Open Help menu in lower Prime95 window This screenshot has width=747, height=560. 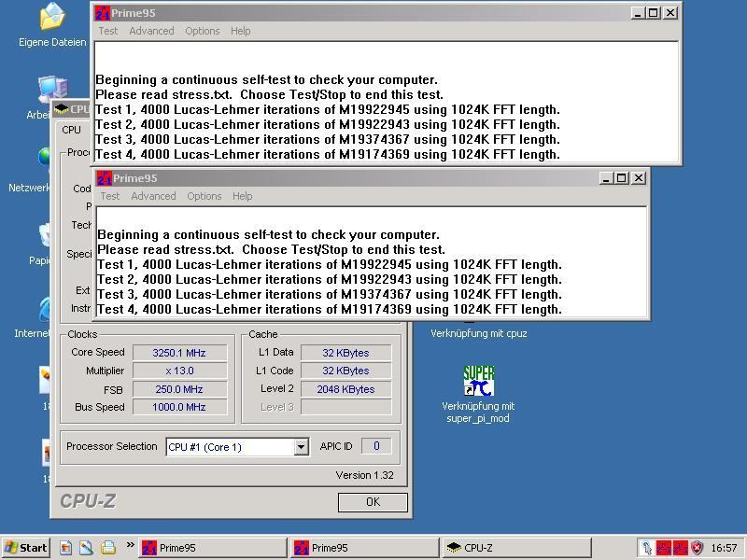click(x=243, y=196)
